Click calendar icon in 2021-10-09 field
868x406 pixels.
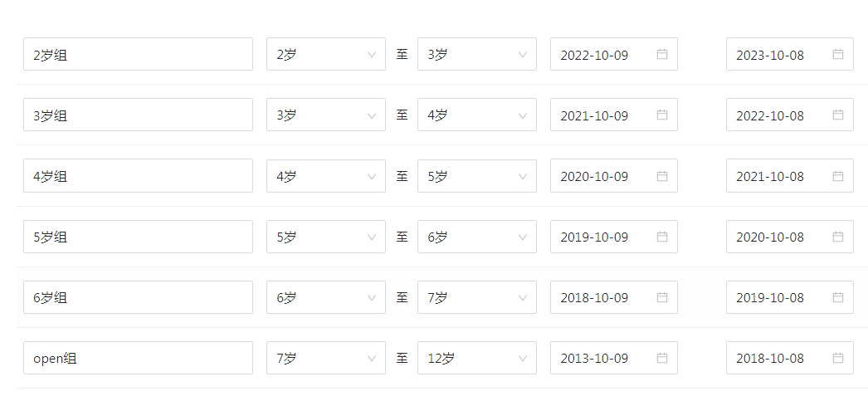click(x=662, y=115)
